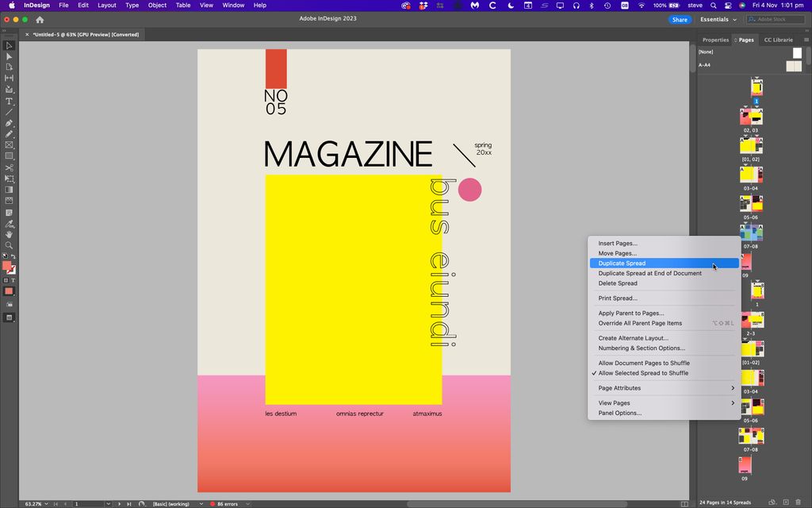Switch to the Properties tab

click(716, 39)
